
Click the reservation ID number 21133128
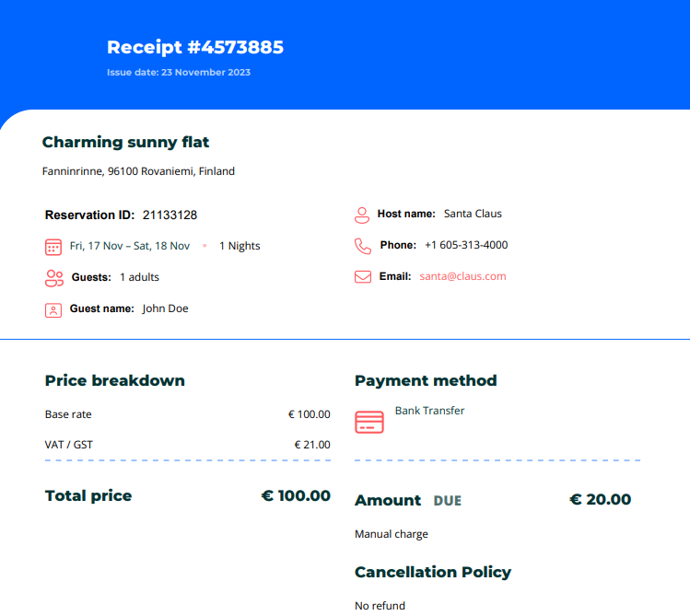170,215
